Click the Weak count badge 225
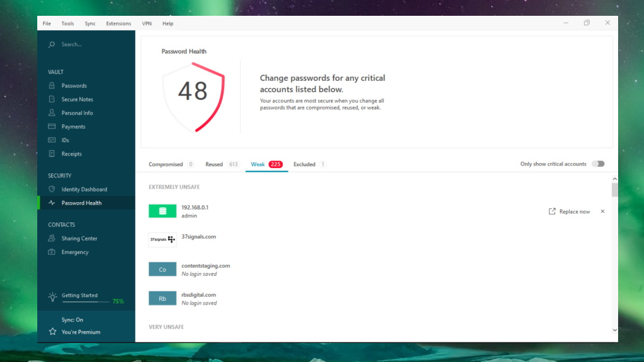 click(x=275, y=164)
